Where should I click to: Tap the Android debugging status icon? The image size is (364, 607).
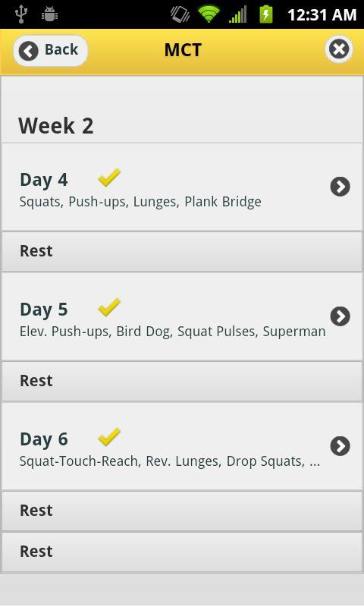click(49, 14)
